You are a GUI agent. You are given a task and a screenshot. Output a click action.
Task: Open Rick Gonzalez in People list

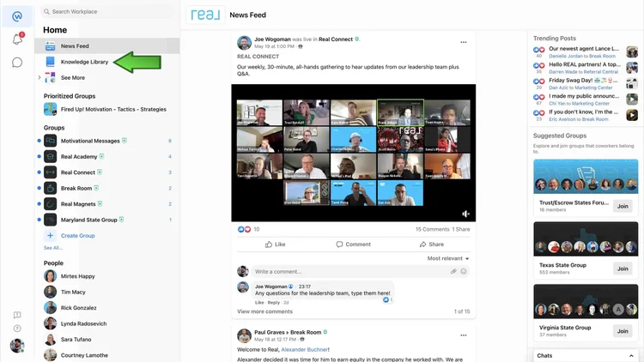pyautogui.click(x=78, y=308)
